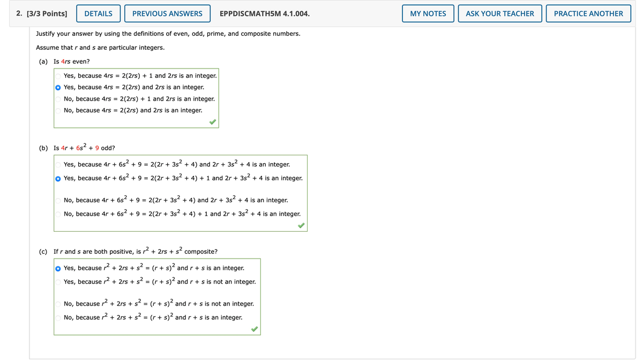643x364 pixels.
Task: Click the green checkmark in part (b) answer box
Action: point(301,226)
